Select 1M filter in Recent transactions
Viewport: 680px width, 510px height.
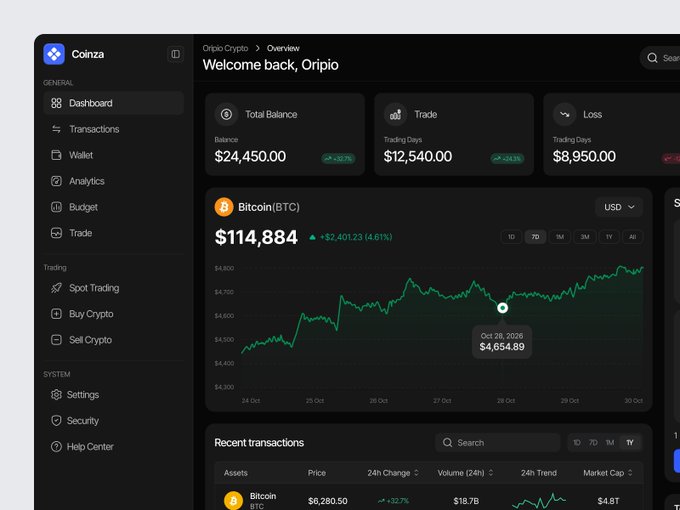click(610, 443)
